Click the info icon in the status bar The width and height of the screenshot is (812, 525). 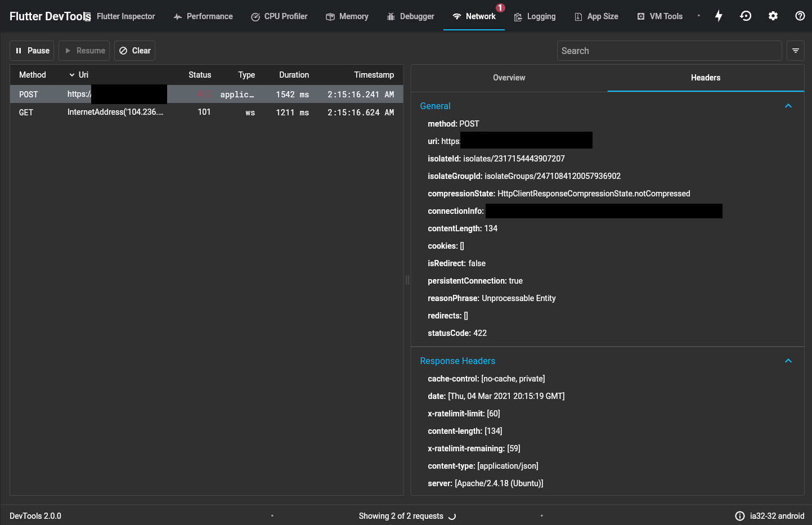[739, 515]
